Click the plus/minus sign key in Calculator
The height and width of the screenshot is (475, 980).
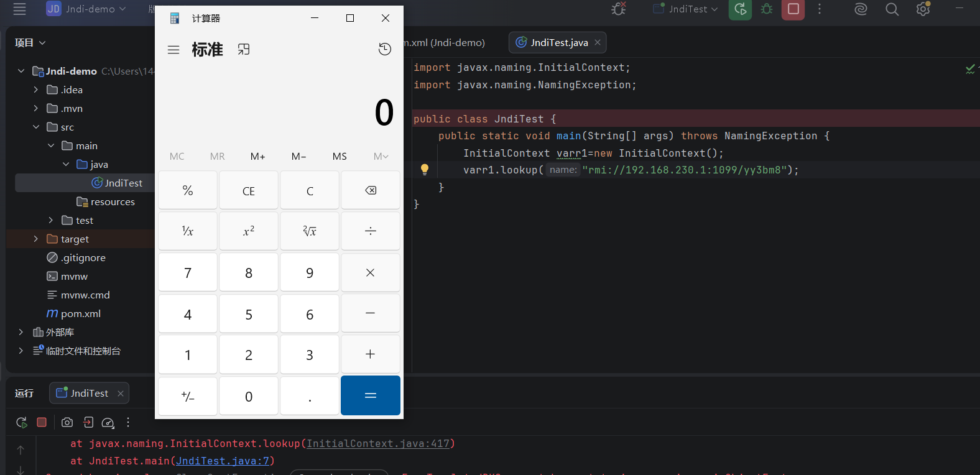click(x=188, y=395)
